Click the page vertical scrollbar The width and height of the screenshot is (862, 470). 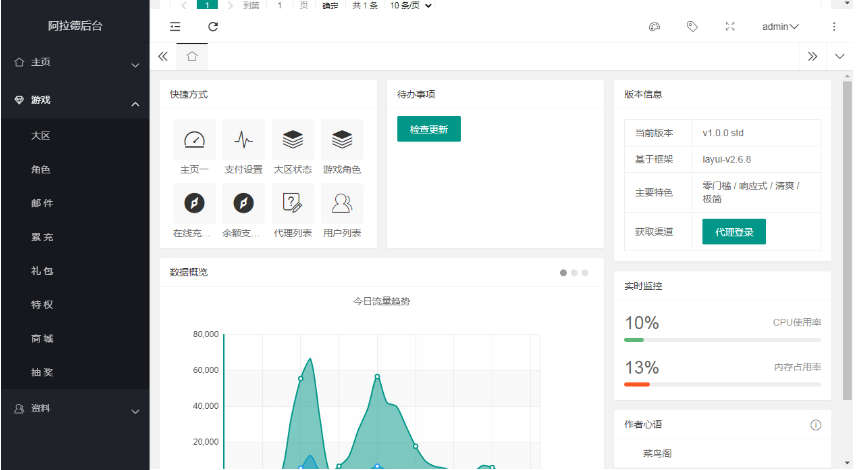point(846,240)
